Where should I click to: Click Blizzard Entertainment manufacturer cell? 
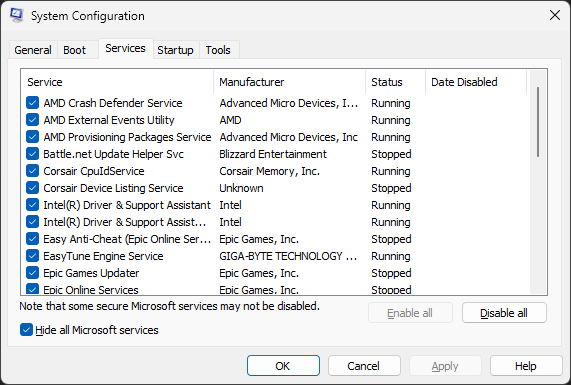tap(273, 154)
